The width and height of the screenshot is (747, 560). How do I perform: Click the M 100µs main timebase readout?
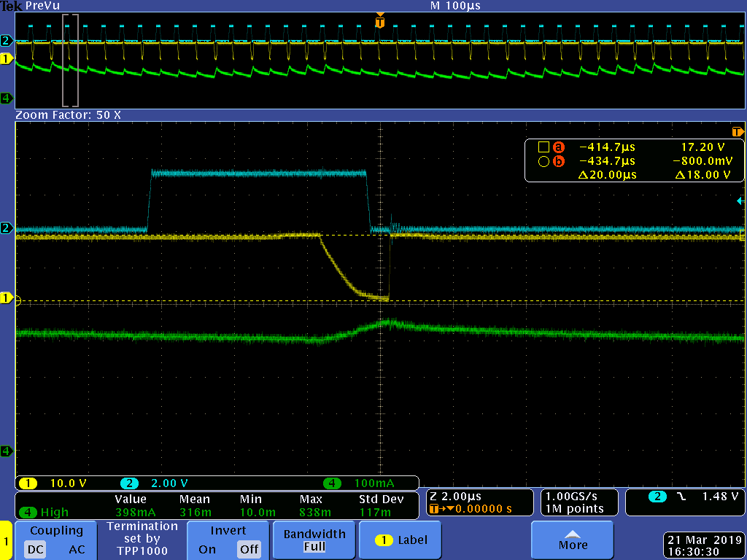point(455,6)
